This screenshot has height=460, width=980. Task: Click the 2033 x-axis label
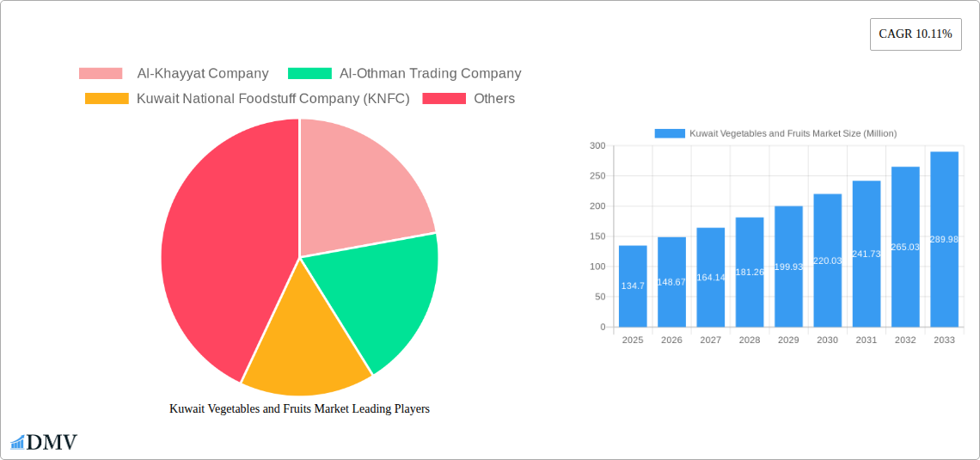pyautogui.click(x=945, y=340)
